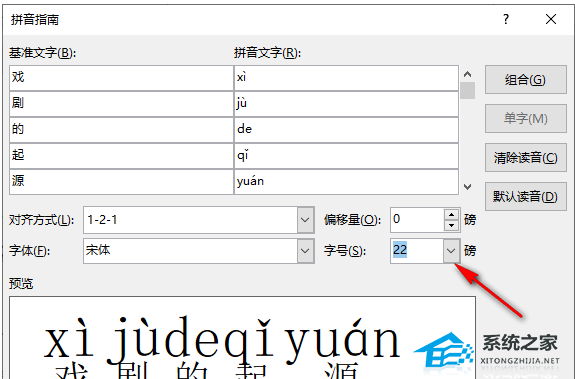Click the 单字(M) button
This screenshot has height=379, width=575.
[x=525, y=118]
